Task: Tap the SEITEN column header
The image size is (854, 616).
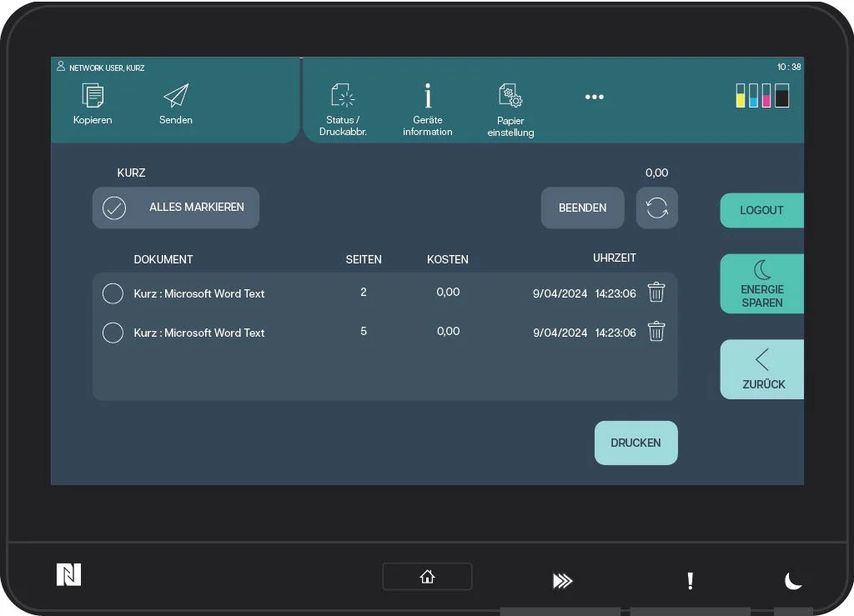Action: pyautogui.click(x=364, y=259)
